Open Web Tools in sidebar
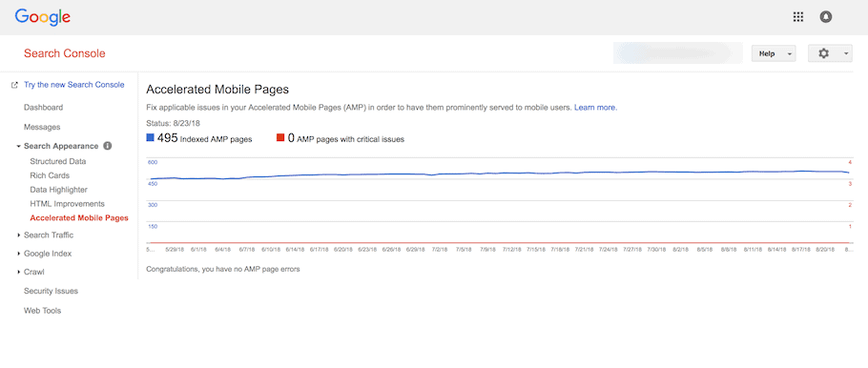Screen dimensions: 868x368 (43, 311)
